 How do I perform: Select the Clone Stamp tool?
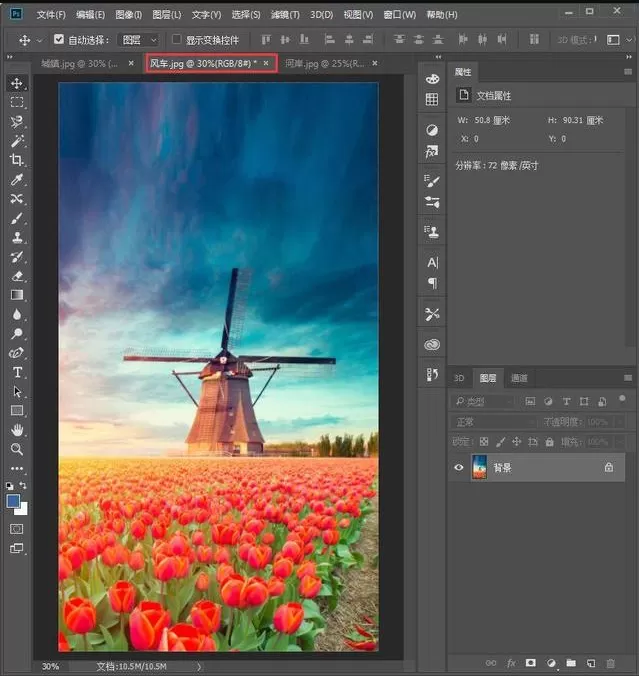tap(17, 237)
